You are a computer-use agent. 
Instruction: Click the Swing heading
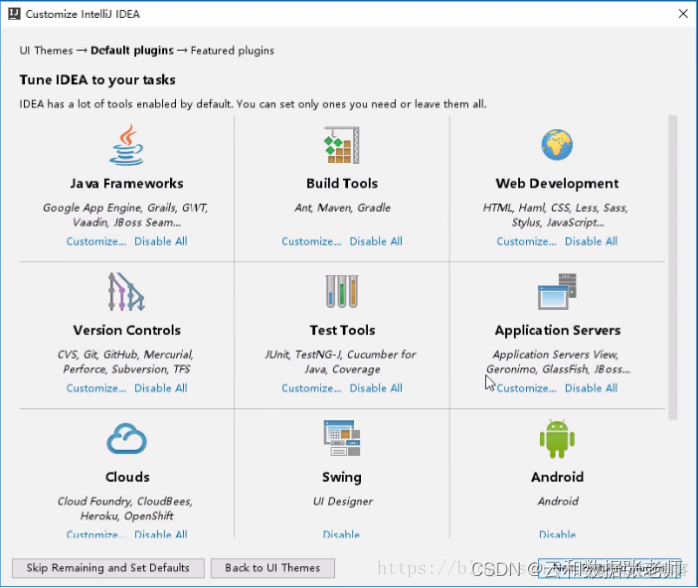(x=342, y=477)
